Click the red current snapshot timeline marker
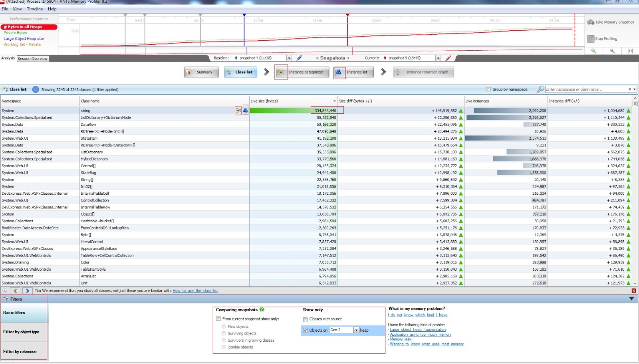The width and height of the screenshot is (639, 364). [x=348, y=15]
